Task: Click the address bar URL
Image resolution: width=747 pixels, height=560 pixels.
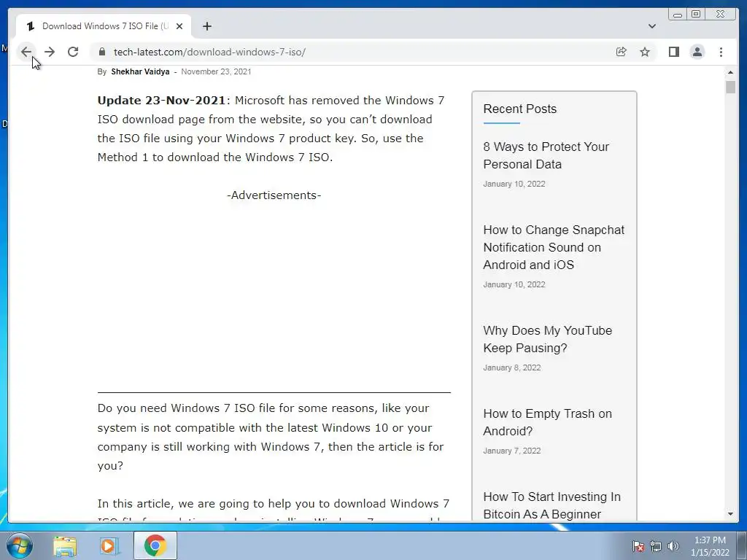Action: [209, 52]
